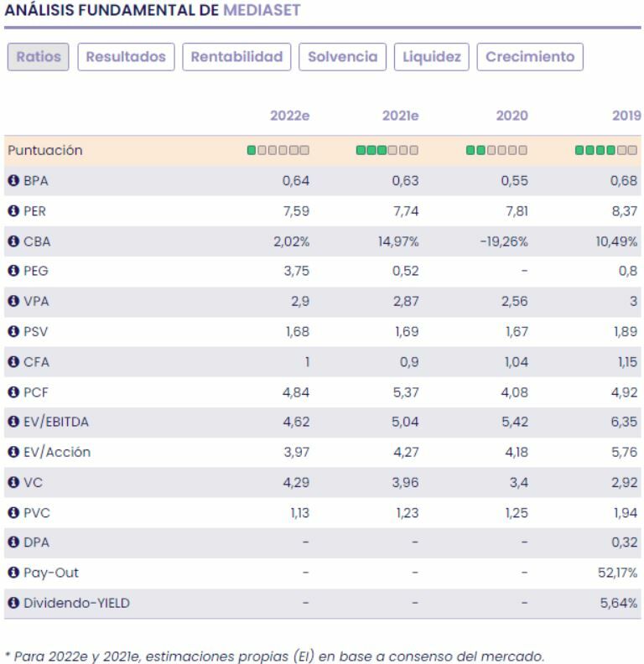644x664 pixels.
Task: Show the Crecimiento tab
Action: coord(530,57)
